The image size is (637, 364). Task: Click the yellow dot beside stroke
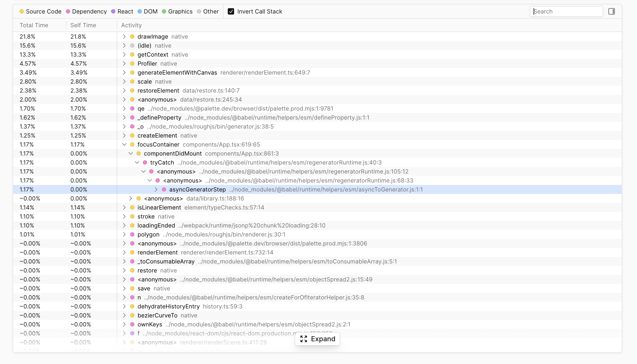132,216
